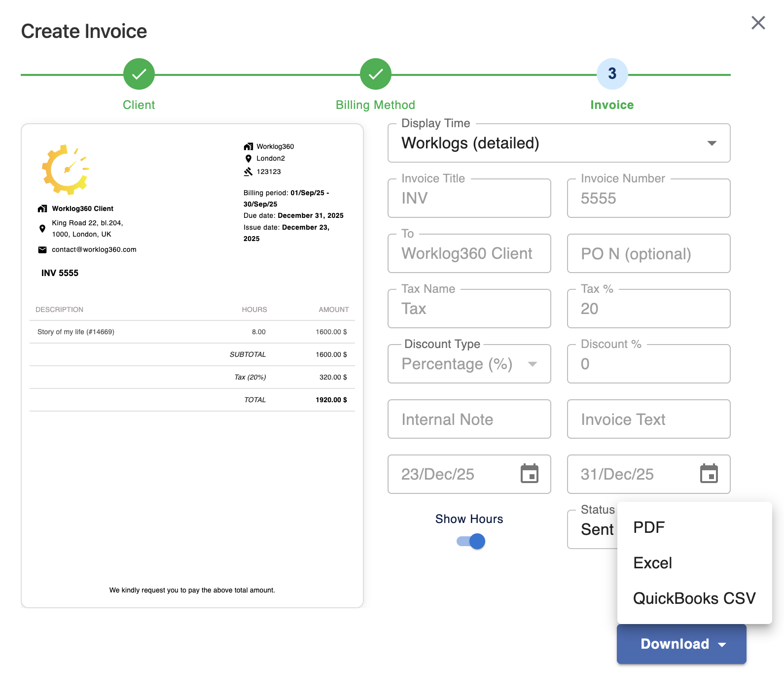Image resolution: width=784 pixels, height=696 pixels.
Task: Click the location pin beside King Road
Action: tap(42, 228)
